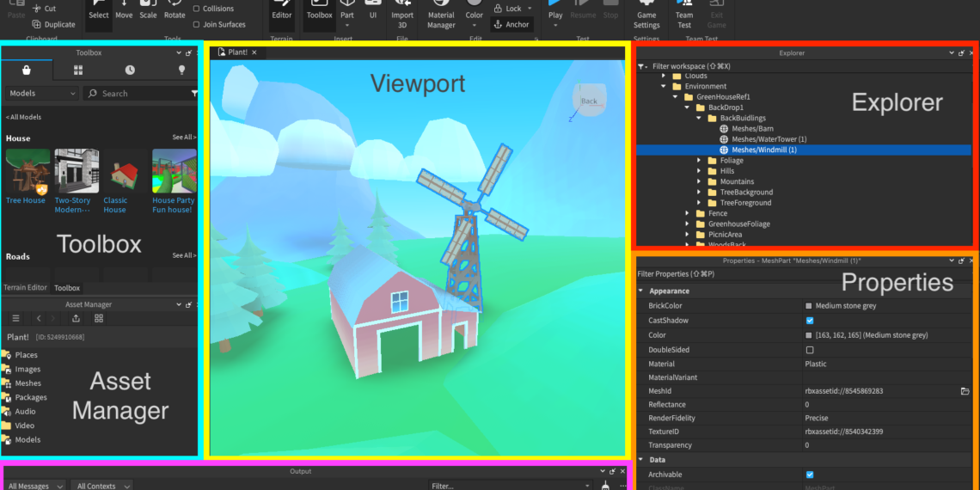
Task: Click See All for Roads
Action: [184, 255]
